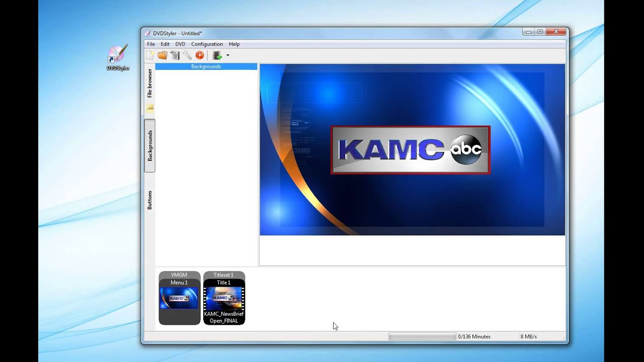The height and width of the screenshot is (362, 644).
Task: Create a new project with the toolbar icon
Action: pos(150,55)
